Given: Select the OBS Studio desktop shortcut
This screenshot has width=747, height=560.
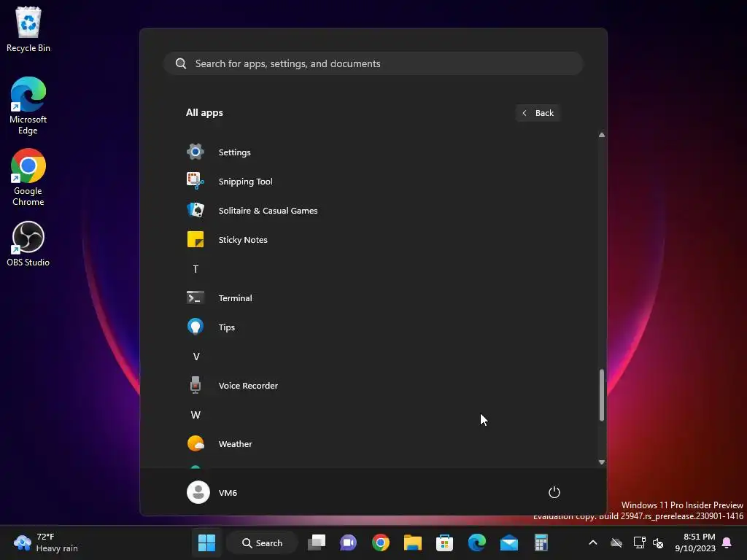Looking at the screenshot, I should click(x=28, y=244).
